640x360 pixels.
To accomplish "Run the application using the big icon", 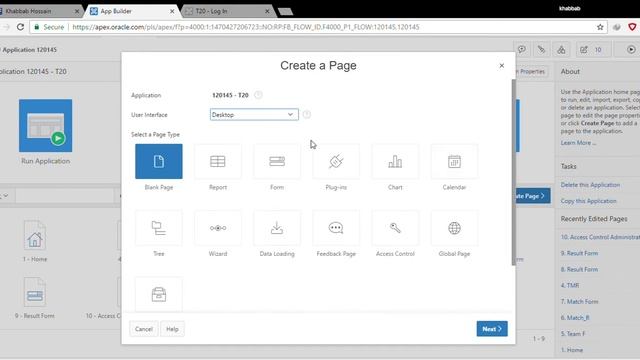I will click(45, 126).
